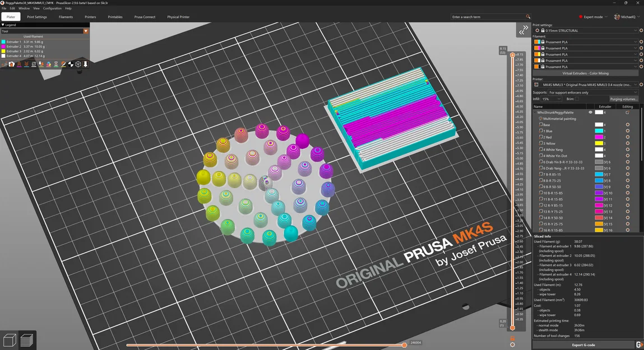
Task: Click editing gear for 1 Blue part
Action: (x=627, y=131)
